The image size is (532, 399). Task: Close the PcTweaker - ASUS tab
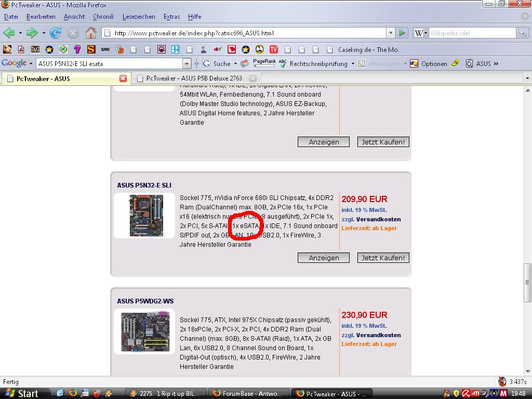123,78
